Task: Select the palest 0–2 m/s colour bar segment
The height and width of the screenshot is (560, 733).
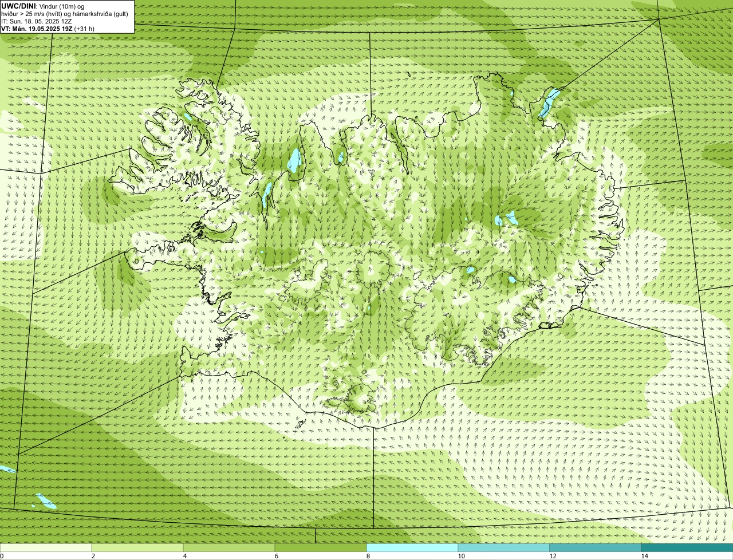Action: pos(46,547)
